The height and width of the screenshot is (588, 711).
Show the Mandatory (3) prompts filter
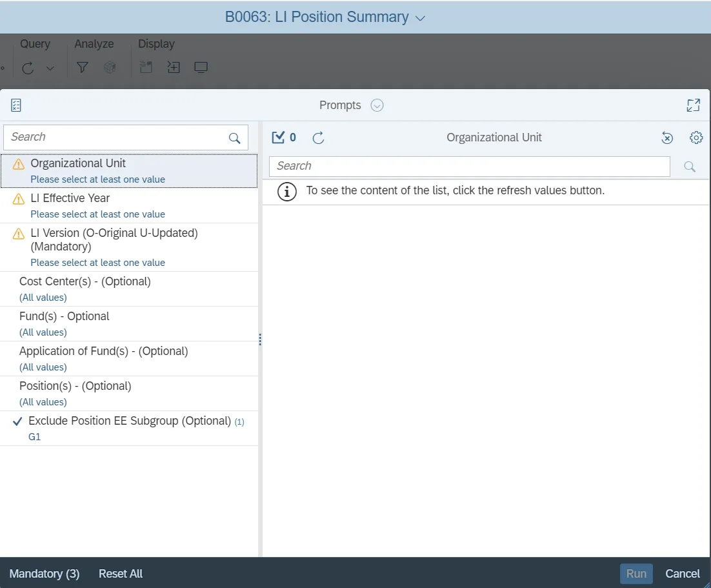point(45,574)
